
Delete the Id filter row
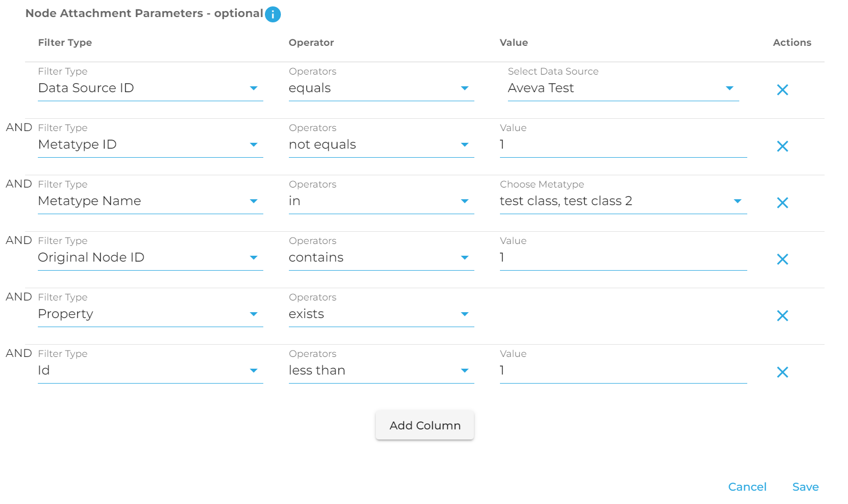tap(782, 372)
